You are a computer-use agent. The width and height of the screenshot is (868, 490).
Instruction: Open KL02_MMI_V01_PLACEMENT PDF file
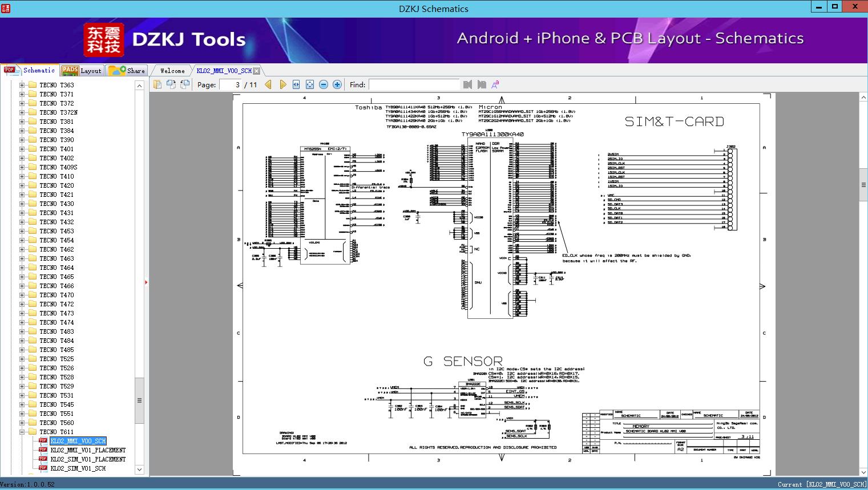88,450
